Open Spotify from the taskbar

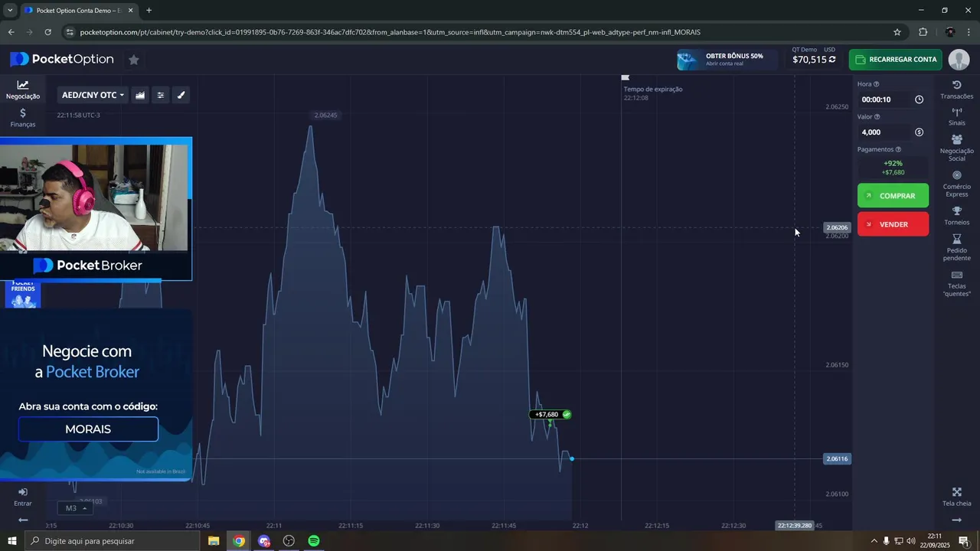(313, 541)
